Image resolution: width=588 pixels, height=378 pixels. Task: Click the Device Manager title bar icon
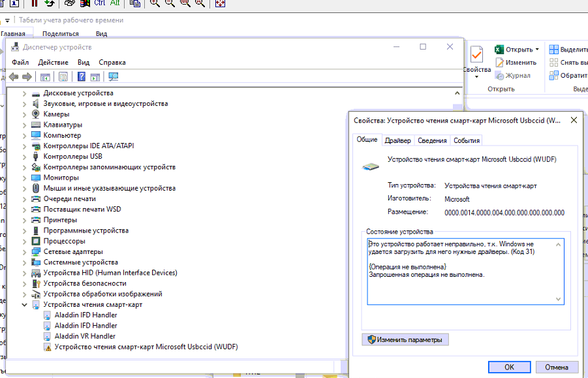point(15,47)
